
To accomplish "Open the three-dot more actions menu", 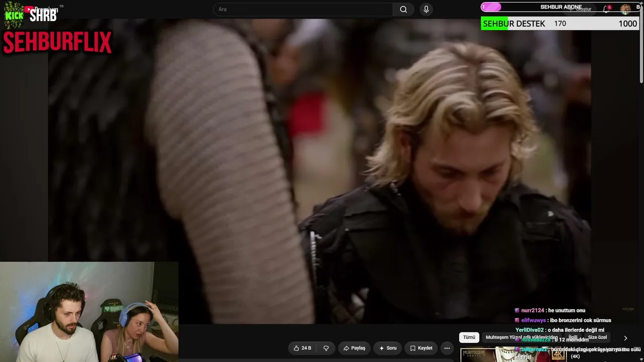I will pos(447,348).
